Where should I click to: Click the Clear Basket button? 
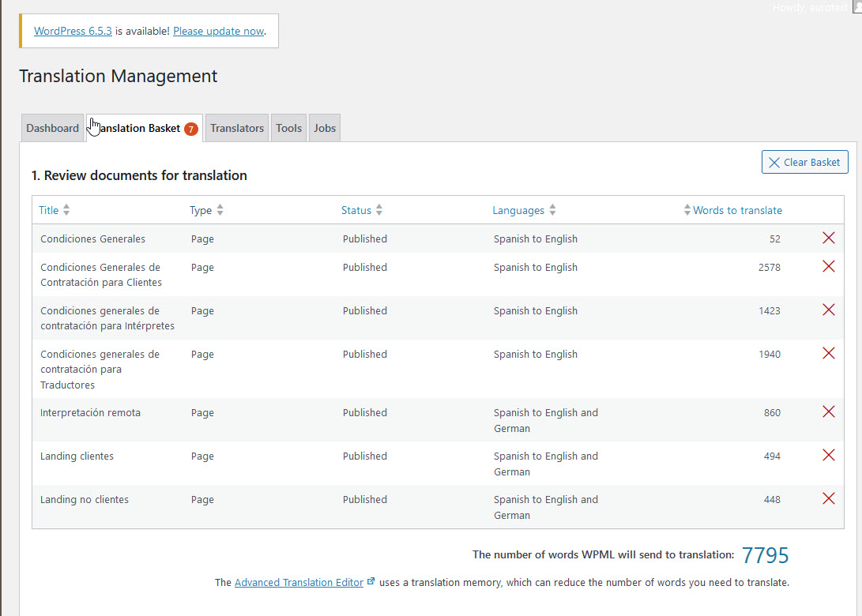[x=804, y=162]
